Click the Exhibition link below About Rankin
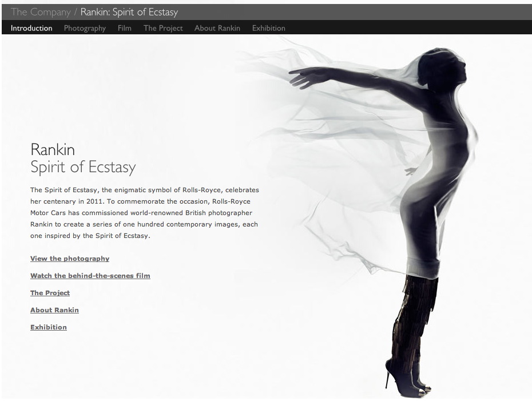This screenshot has height=401, width=532. (49, 327)
